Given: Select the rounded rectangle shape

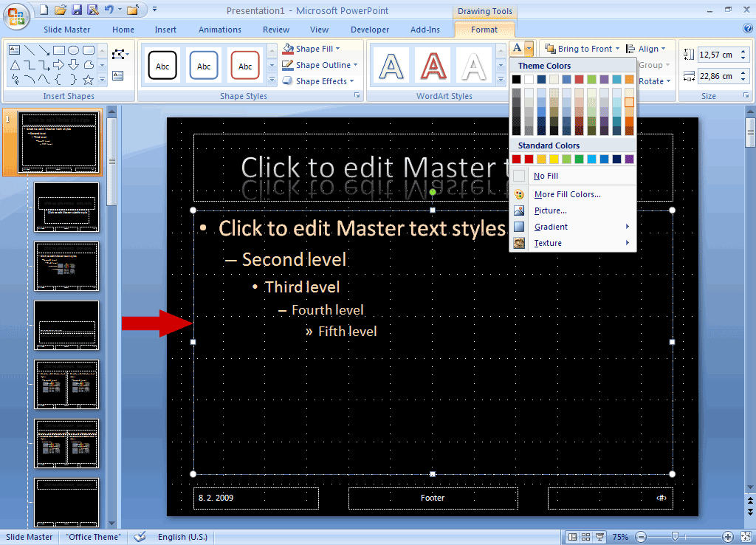Looking at the screenshot, I should coord(89,49).
